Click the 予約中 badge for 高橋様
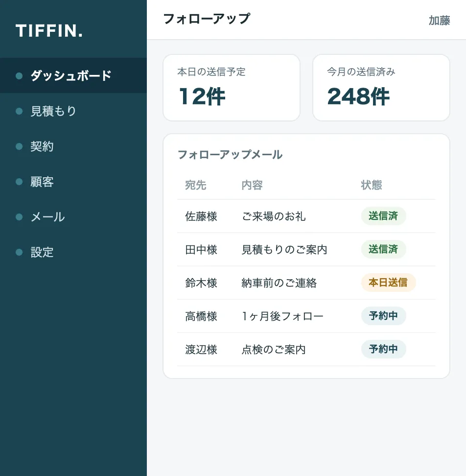 tap(383, 316)
